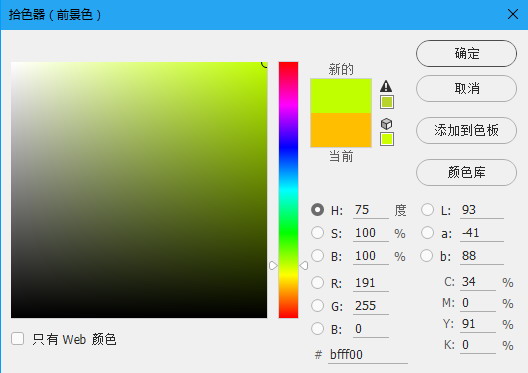Select the Lab b radio button
Screen dimensions: 528x373
tap(427, 256)
